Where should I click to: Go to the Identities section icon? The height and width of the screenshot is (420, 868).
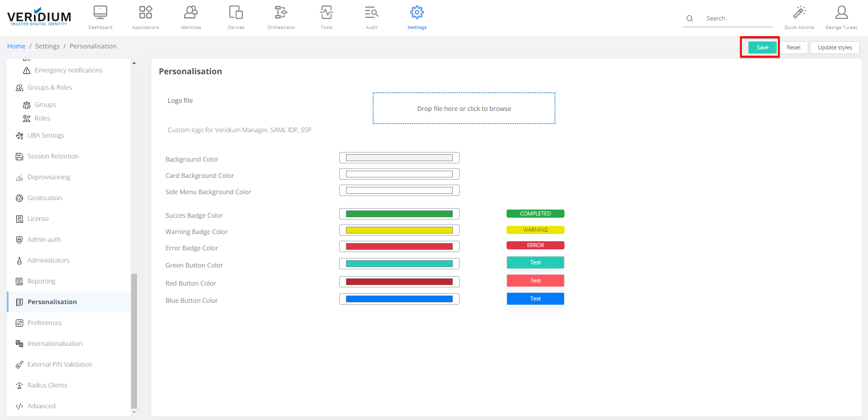(191, 13)
